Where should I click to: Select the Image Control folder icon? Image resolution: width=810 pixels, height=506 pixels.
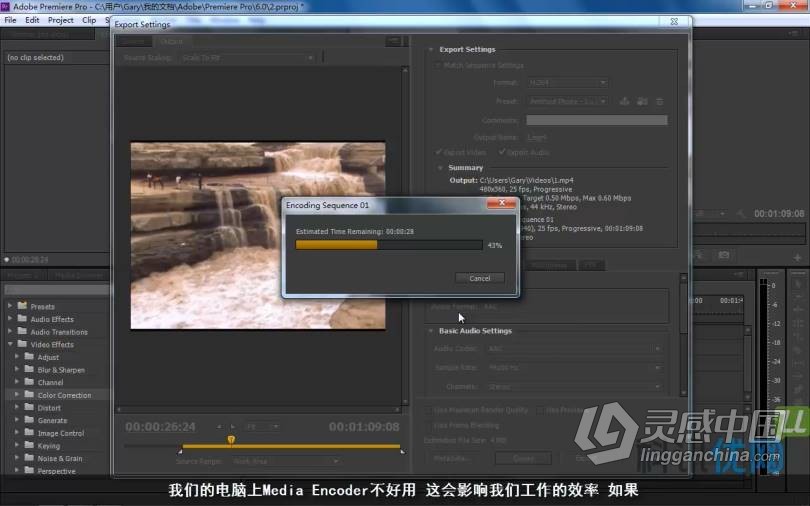click(x=29, y=433)
